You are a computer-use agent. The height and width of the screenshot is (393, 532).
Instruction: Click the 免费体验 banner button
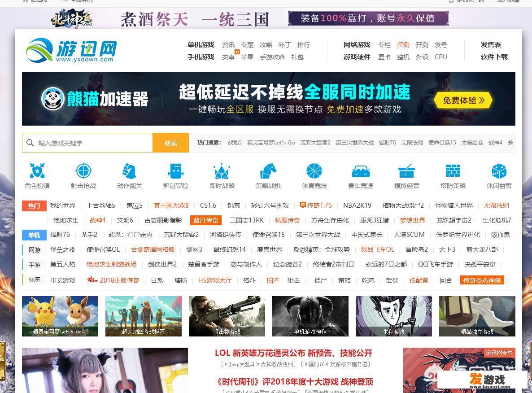click(x=463, y=100)
